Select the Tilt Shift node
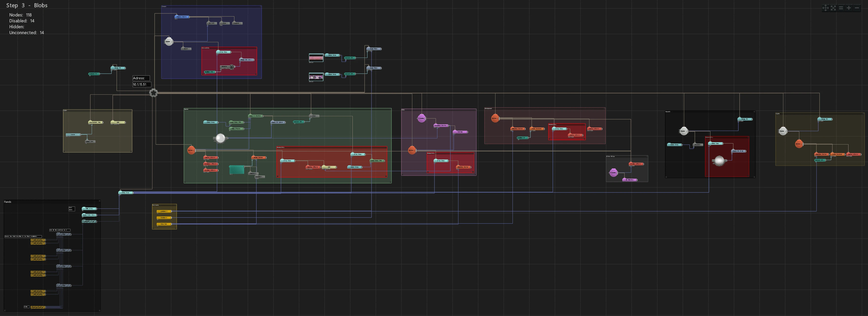Screen dimensions: 868x316 tap(212, 23)
